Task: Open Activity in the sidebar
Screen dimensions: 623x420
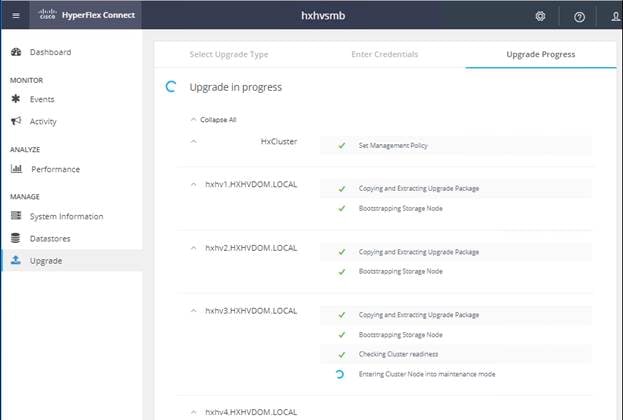Action: tap(43, 122)
